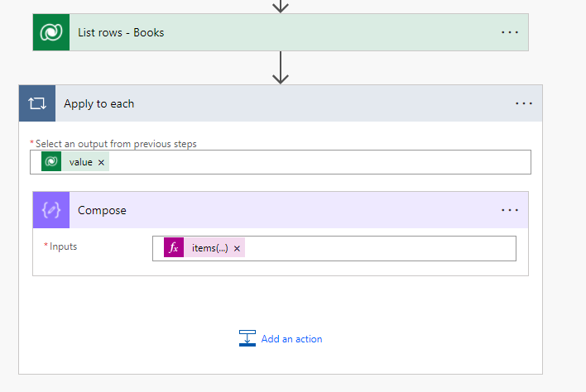Click the fx expression icon in Inputs

tap(174, 248)
